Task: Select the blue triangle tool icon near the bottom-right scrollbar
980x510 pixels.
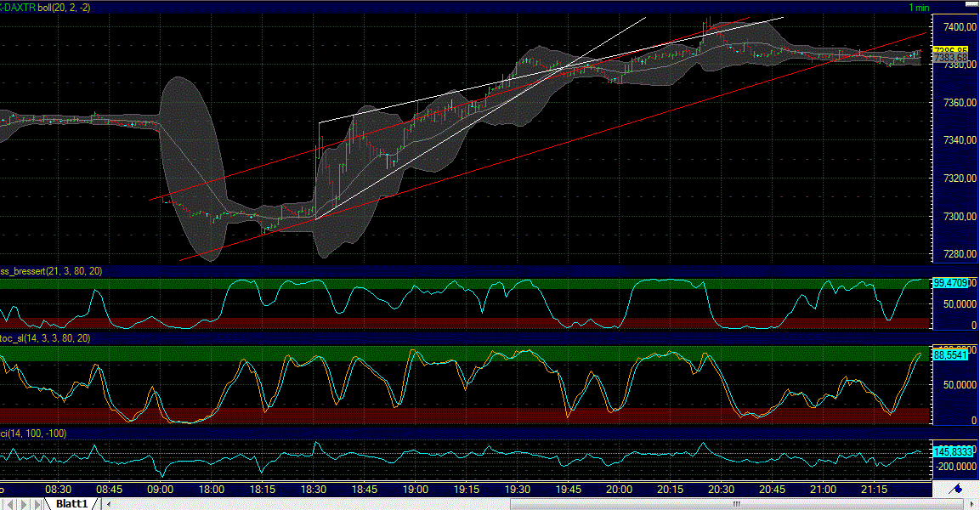Action: click(x=957, y=489)
